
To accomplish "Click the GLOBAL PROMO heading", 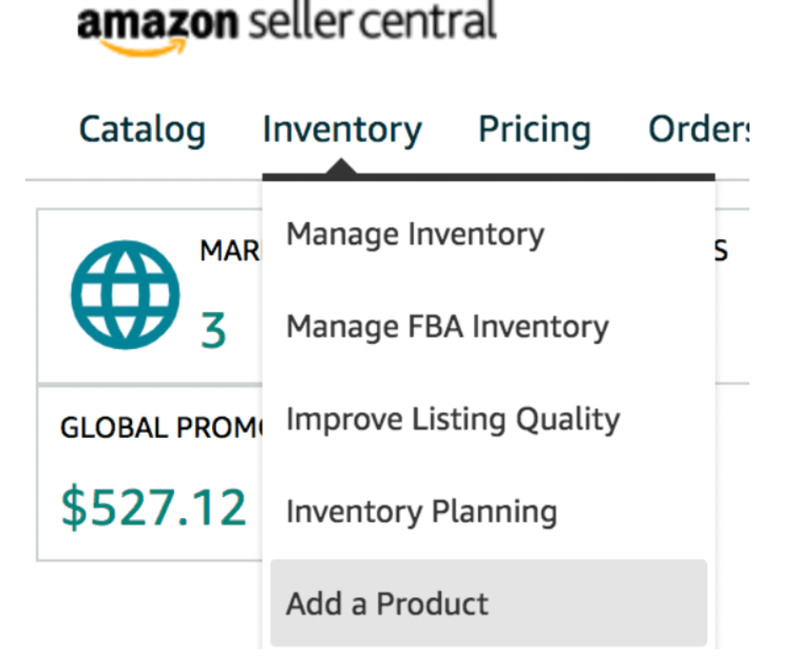I will pyautogui.click(x=161, y=429).
